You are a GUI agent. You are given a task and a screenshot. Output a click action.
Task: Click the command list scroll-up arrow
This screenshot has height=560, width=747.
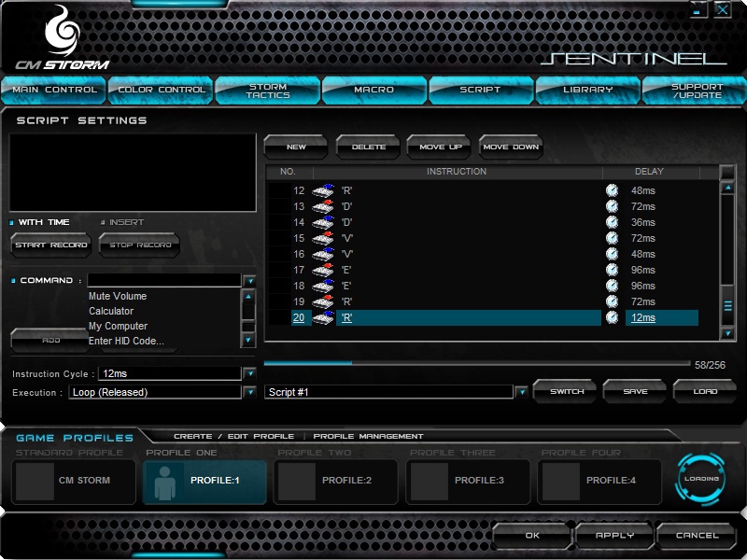248,296
